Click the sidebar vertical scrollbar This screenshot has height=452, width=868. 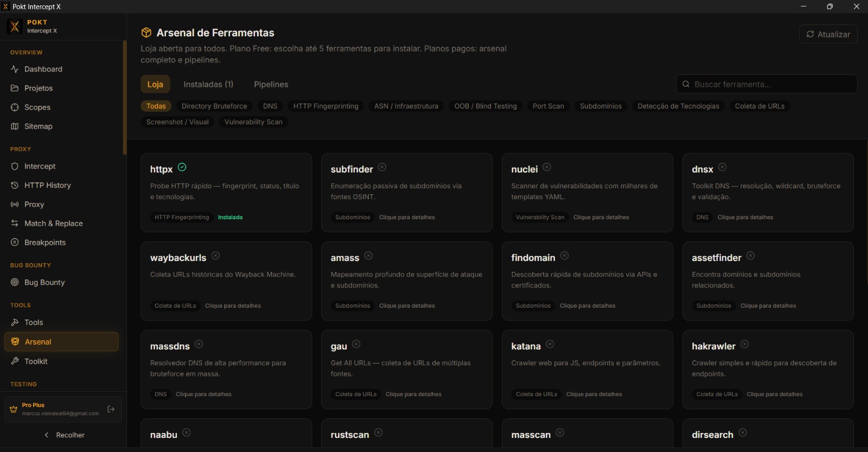[x=125, y=98]
